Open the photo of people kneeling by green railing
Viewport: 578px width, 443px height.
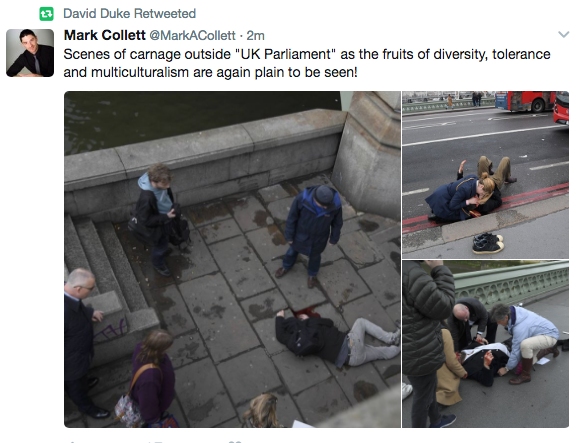click(485, 344)
